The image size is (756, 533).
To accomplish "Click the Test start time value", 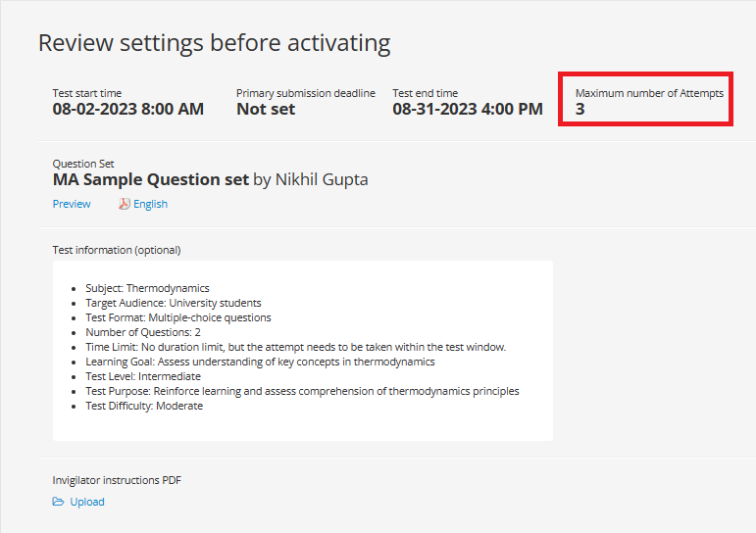I will [128, 109].
